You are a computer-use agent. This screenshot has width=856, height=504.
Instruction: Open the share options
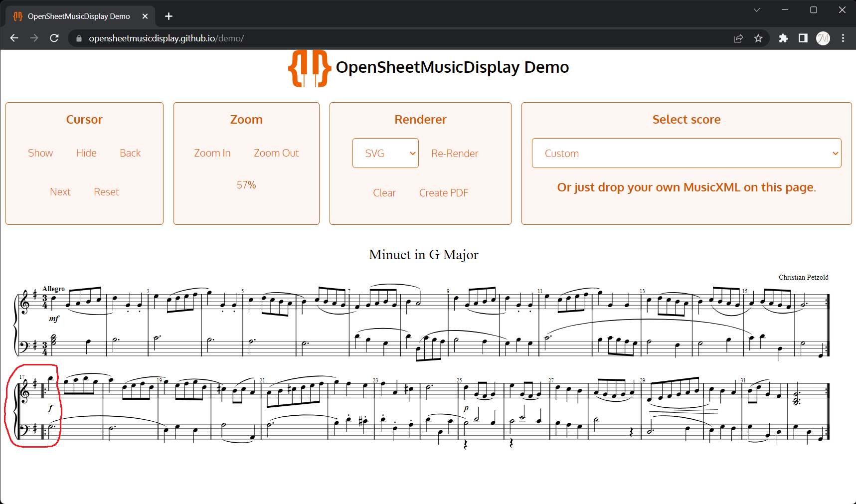(738, 38)
